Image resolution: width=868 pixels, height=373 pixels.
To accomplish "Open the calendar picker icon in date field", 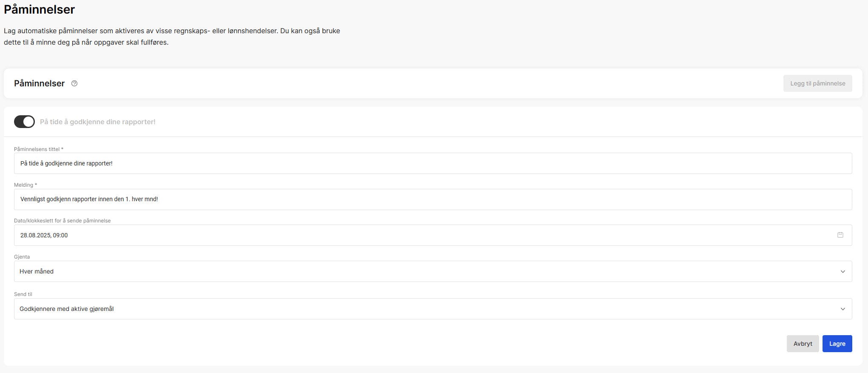I will coord(840,235).
